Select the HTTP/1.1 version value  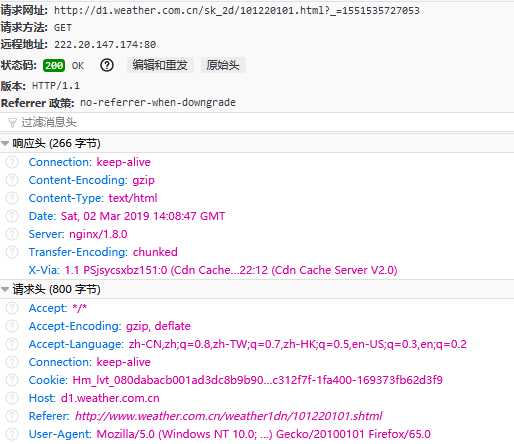click(x=56, y=86)
